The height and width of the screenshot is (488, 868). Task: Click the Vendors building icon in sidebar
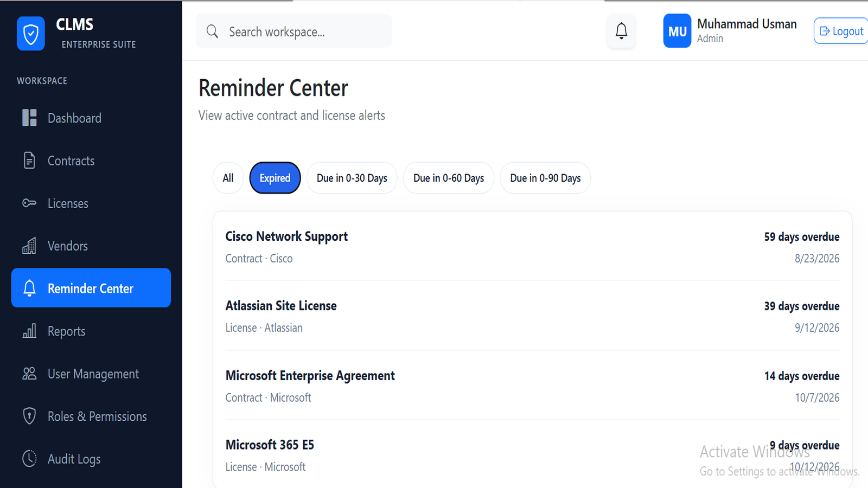tap(29, 246)
